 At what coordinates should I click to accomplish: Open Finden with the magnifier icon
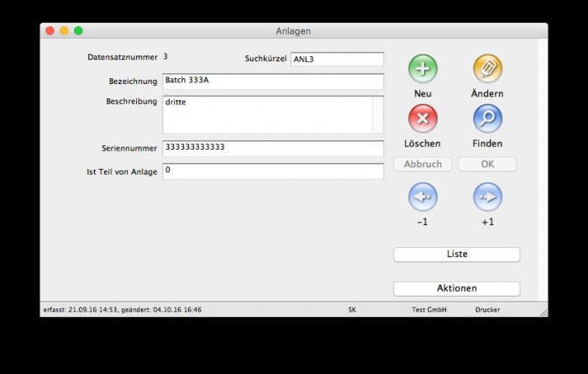click(487, 119)
